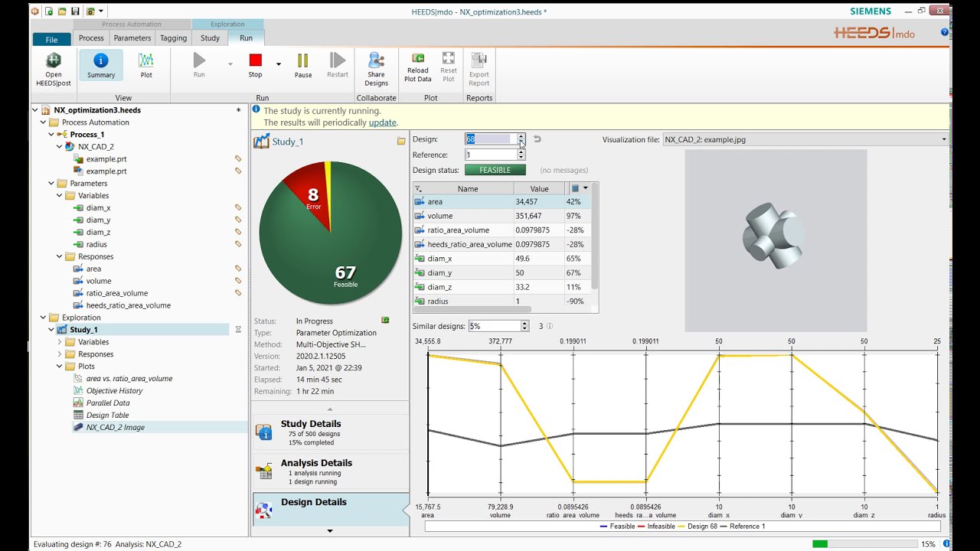Click the open folder icon in the quick access toolbar
This screenshot has height=551, width=980.
click(x=62, y=11)
